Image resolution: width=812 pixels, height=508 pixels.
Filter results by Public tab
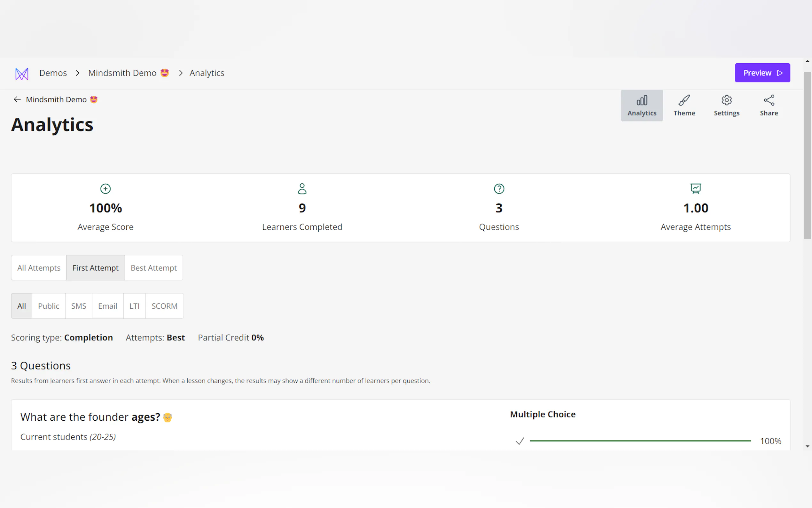pyautogui.click(x=49, y=306)
